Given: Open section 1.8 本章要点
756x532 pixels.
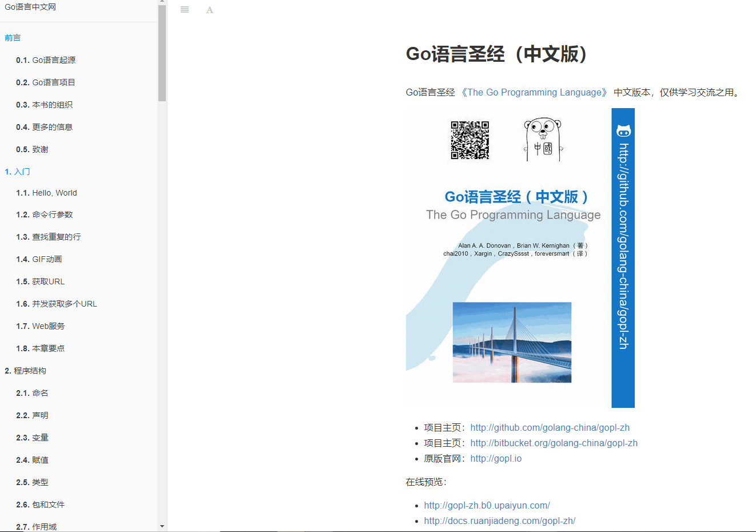Looking at the screenshot, I should pyautogui.click(x=41, y=348).
